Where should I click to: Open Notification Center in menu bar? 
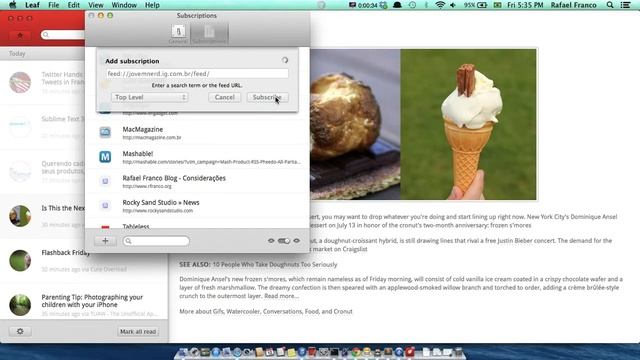[x=625, y=5]
